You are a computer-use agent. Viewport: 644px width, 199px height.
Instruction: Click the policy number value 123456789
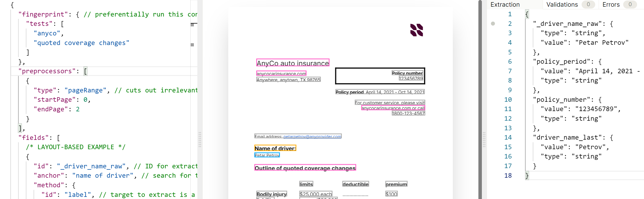click(411, 78)
